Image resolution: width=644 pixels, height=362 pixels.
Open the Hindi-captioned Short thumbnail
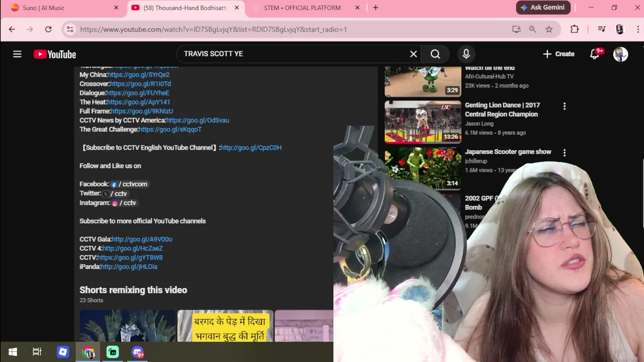pyautogui.click(x=225, y=326)
